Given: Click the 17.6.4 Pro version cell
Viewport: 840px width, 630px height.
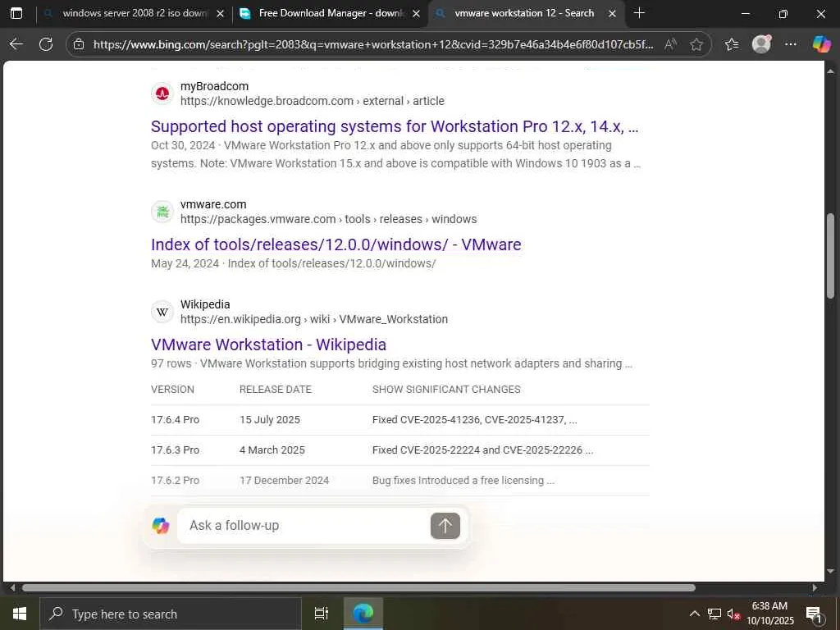Looking at the screenshot, I should point(176,420).
